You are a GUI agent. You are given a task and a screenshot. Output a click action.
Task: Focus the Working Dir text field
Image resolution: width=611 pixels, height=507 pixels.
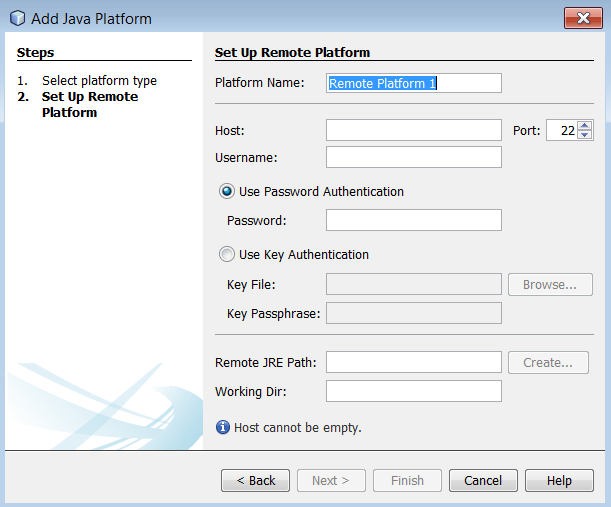413,390
